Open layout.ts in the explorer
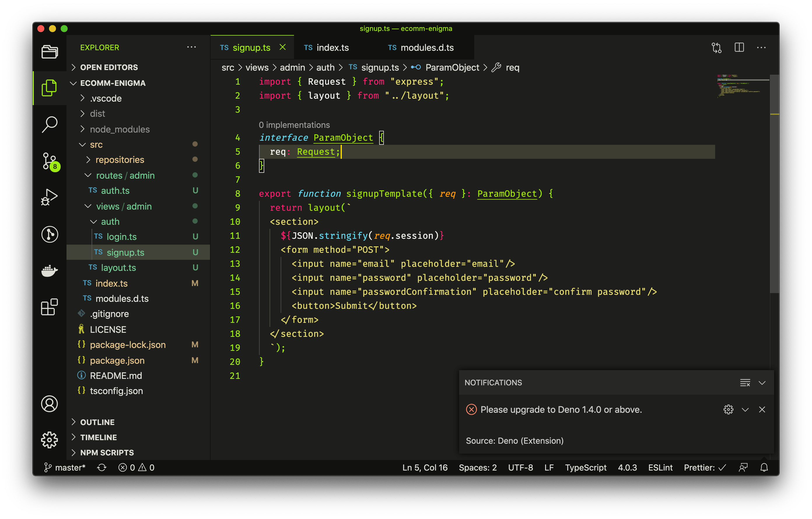The height and width of the screenshot is (519, 812). tap(138, 268)
